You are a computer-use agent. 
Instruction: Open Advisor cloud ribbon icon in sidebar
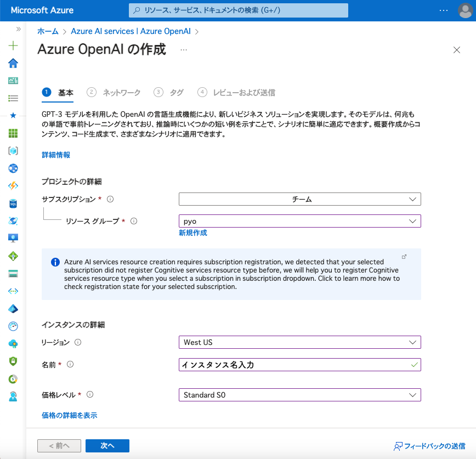click(x=13, y=344)
